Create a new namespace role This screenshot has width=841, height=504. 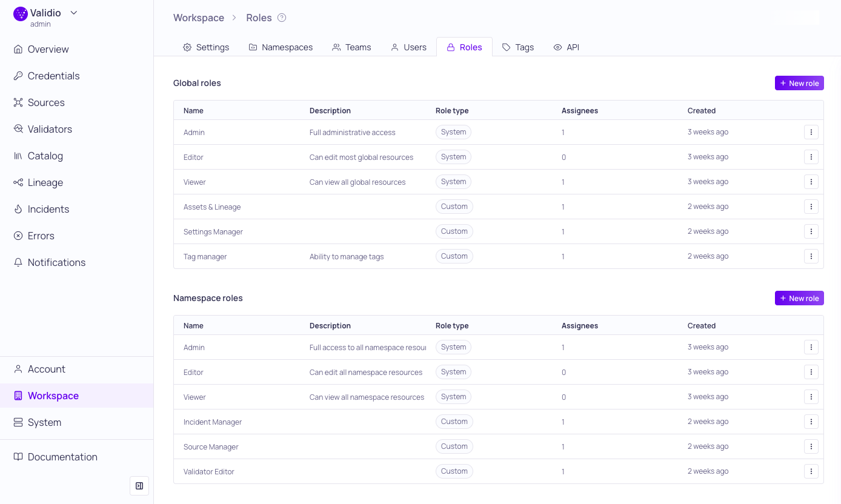click(799, 298)
